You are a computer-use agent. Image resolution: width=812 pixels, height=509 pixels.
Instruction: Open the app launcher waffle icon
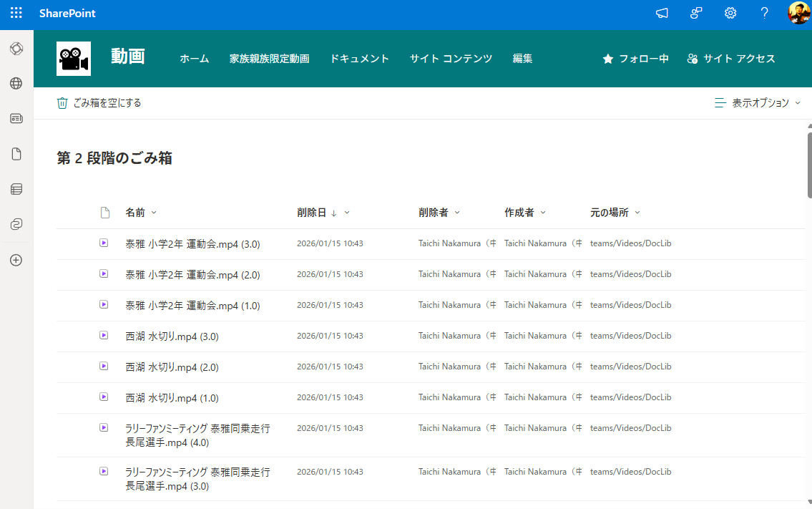(16, 14)
